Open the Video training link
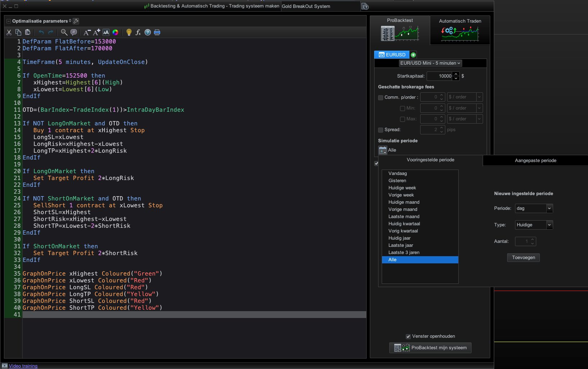The height and width of the screenshot is (369, 588). point(23,366)
